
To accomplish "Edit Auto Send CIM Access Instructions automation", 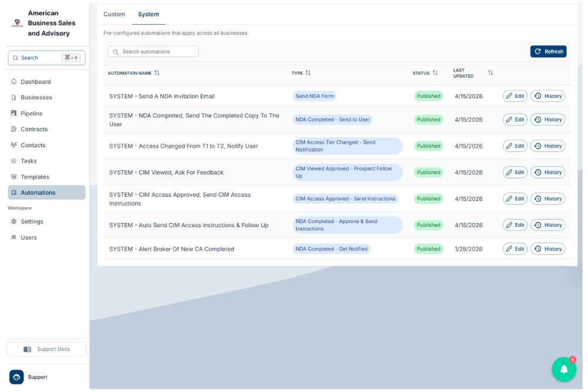I will click(x=515, y=225).
